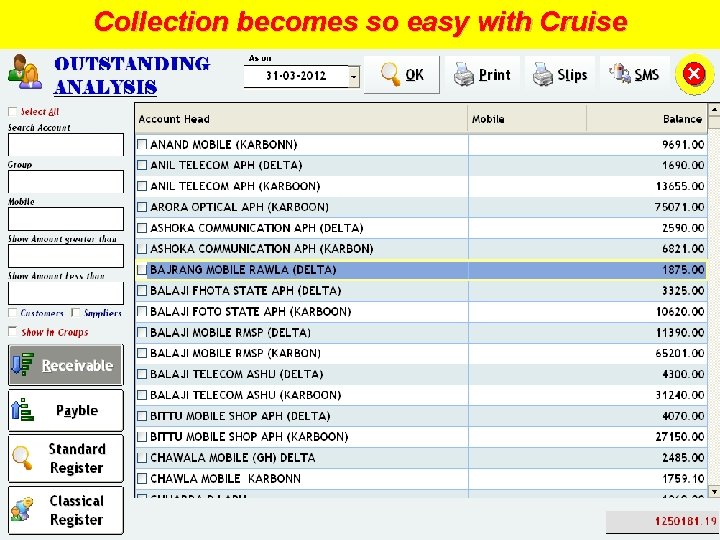Click the Standard Register magnifier icon
720x540 pixels.
pos(22,458)
